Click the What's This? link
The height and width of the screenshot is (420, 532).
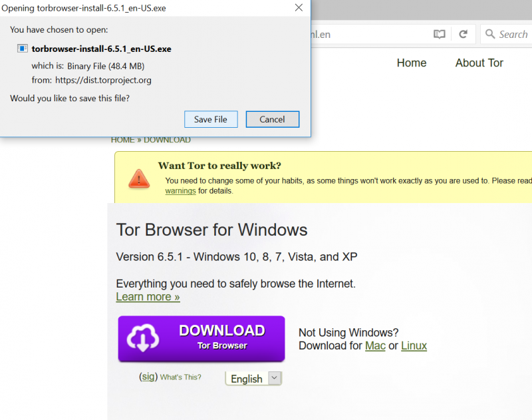[180, 377]
